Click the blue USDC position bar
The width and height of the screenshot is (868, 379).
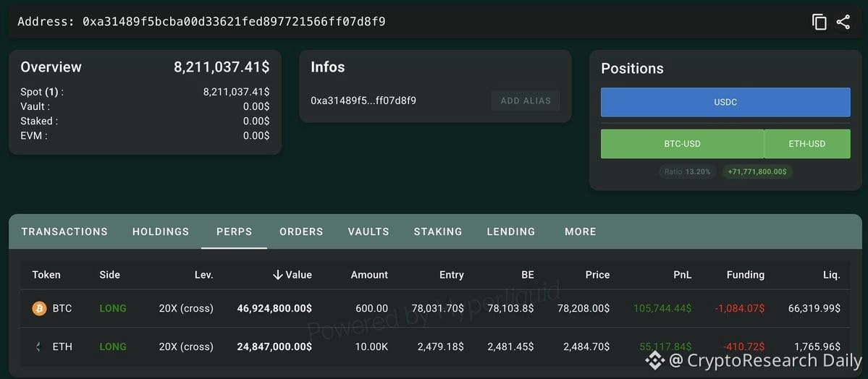[725, 103]
